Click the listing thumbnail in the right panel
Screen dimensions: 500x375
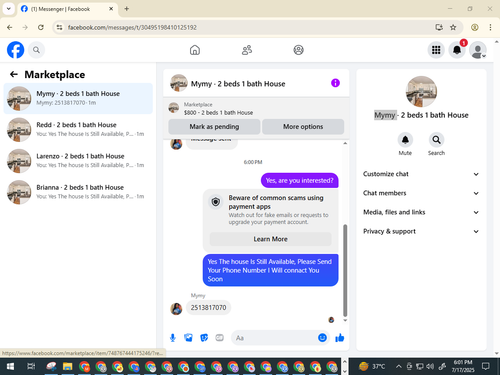[421, 92]
